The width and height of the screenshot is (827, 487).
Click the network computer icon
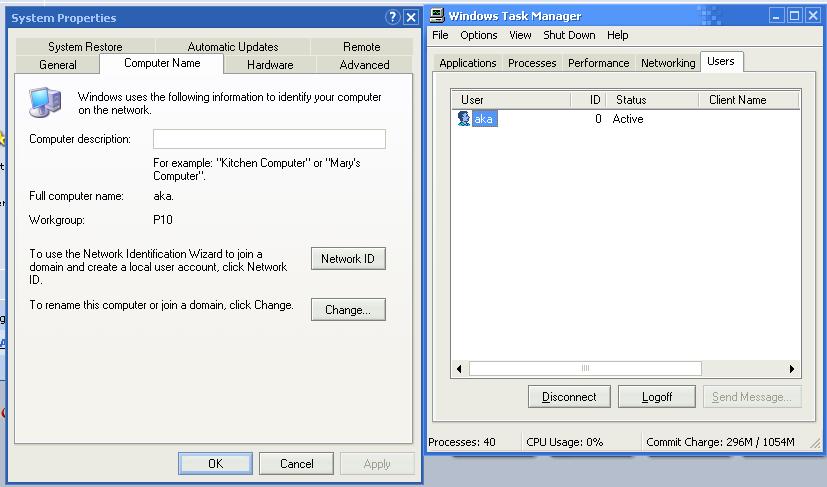coord(45,102)
